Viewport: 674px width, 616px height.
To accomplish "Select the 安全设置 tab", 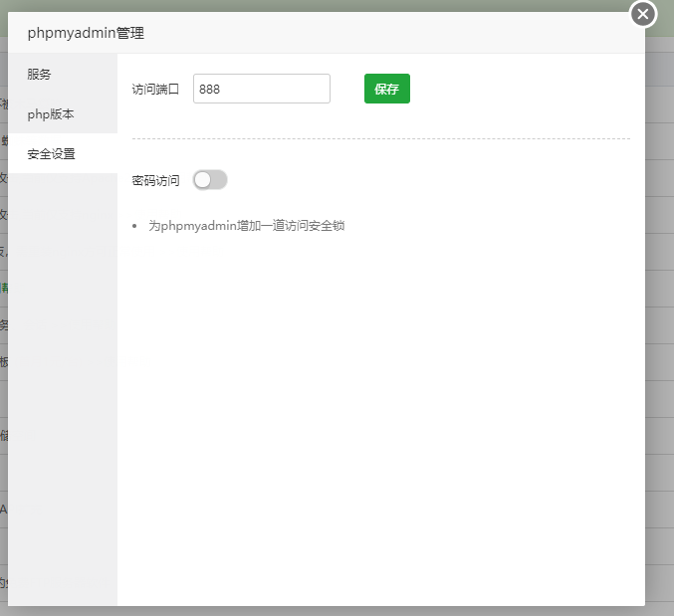I will [63, 154].
